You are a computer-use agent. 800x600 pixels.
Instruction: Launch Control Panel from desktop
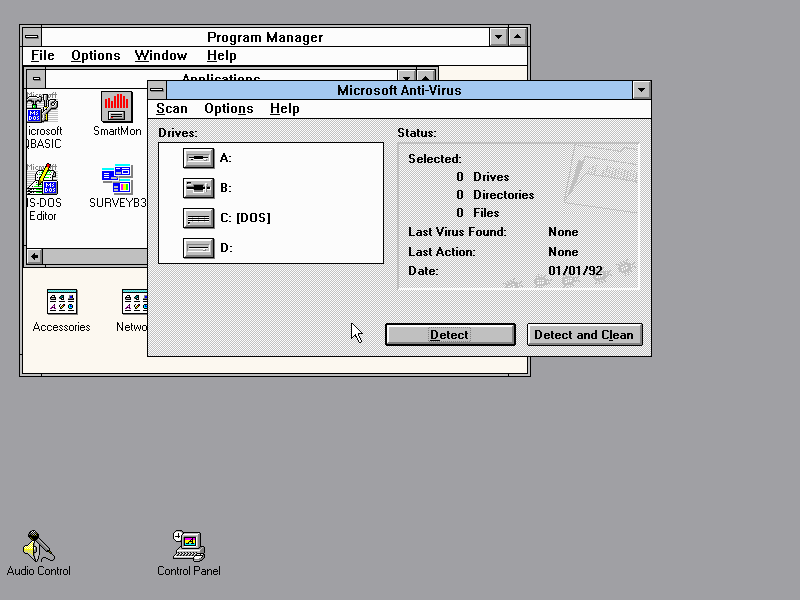(x=188, y=546)
